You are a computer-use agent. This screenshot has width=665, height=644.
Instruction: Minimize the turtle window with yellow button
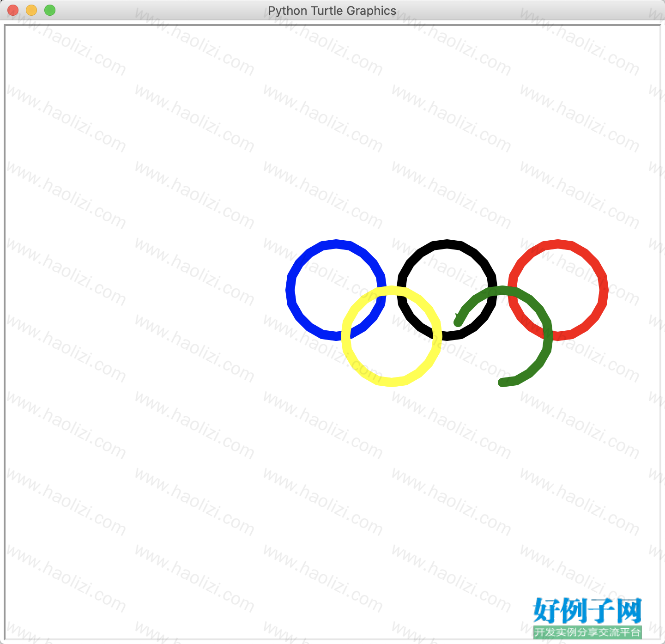[31, 10]
